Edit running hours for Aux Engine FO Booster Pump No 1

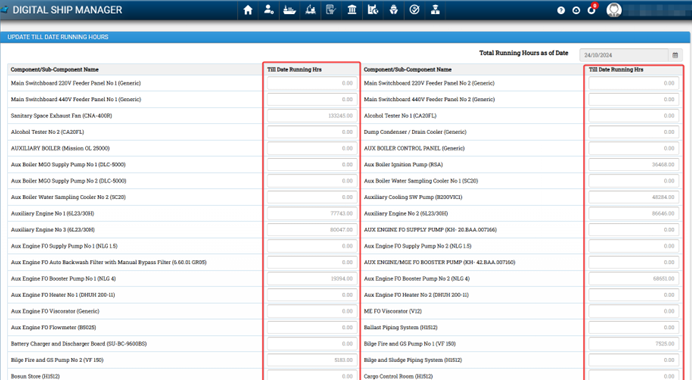(x=312, y=279)
